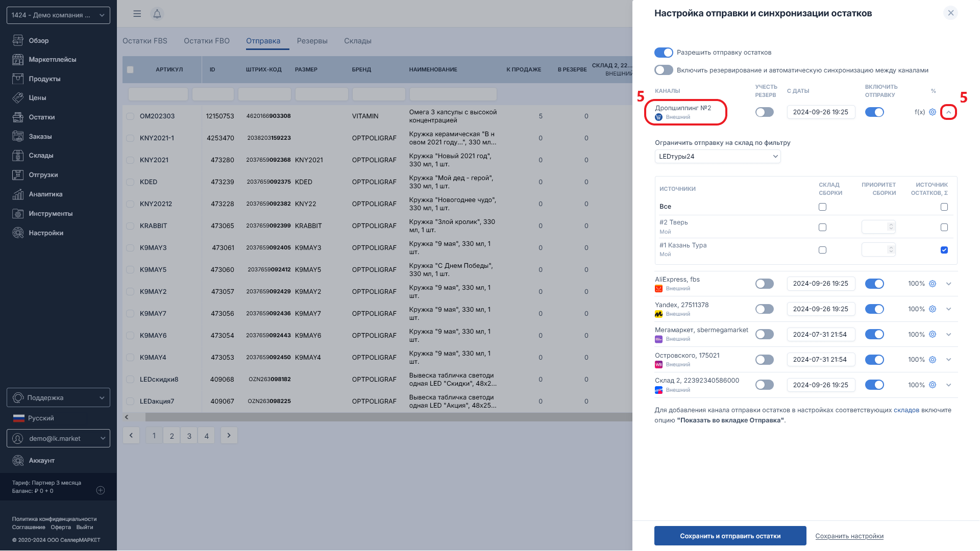Select the Отправка tab

point(263,41)
